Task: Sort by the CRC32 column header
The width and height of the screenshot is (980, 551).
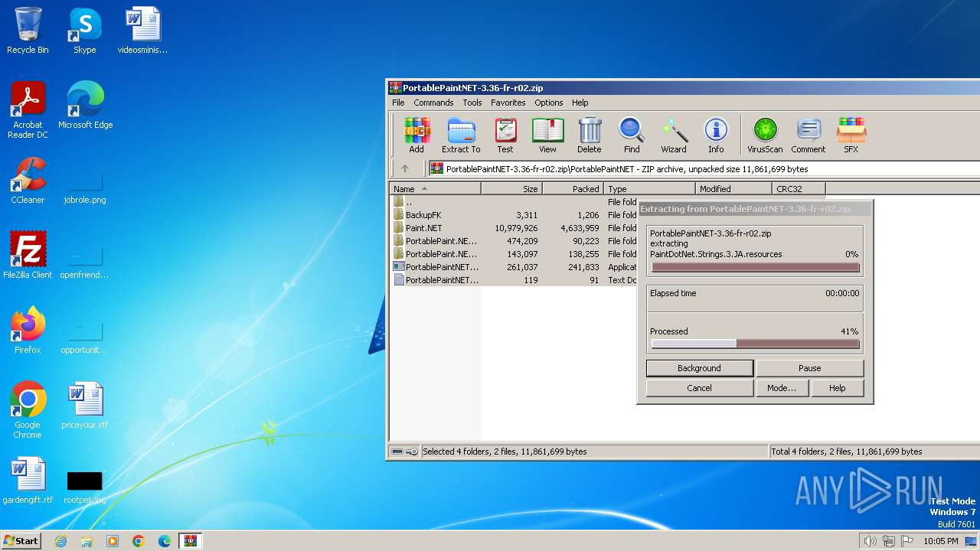Action: (799, 189)
